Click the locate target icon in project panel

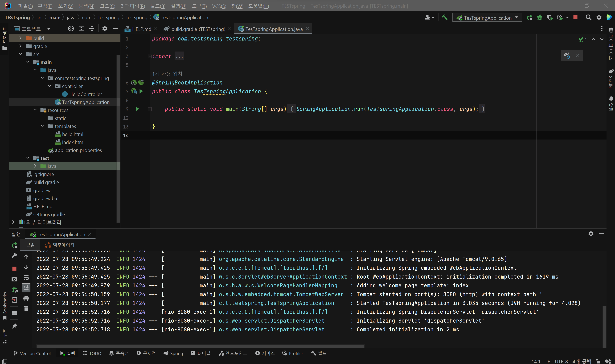coord(71,29)
